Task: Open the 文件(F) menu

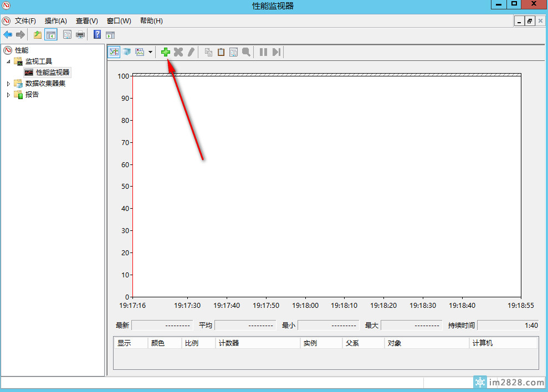Action: 25,21
